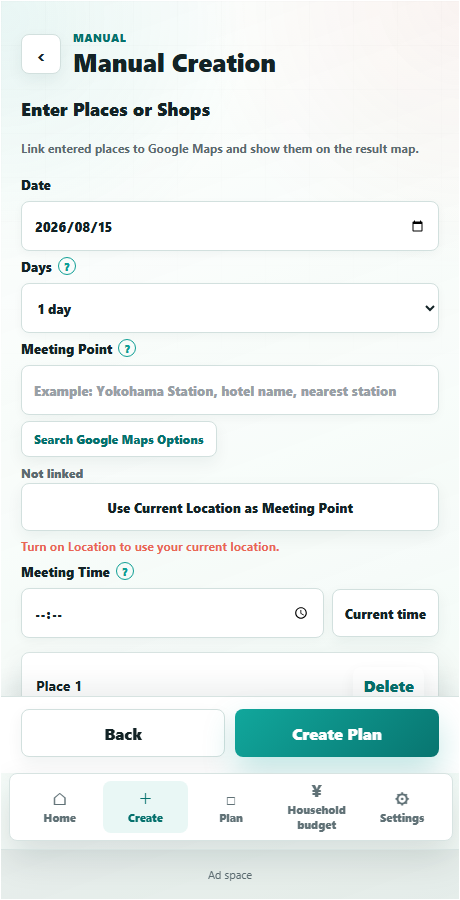Viewport: 460px width, 900px height.
Task: Click the Current time button
Action: point(385,614)
